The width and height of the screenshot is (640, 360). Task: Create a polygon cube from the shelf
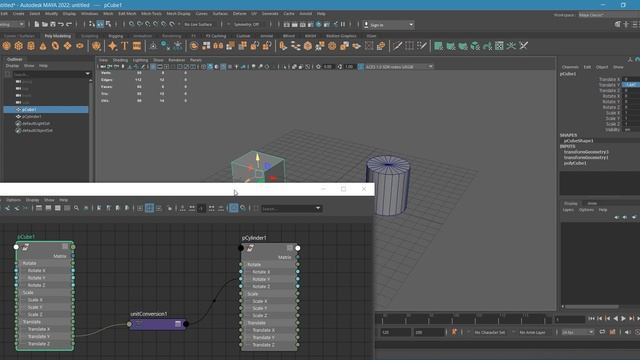[18, 46]
